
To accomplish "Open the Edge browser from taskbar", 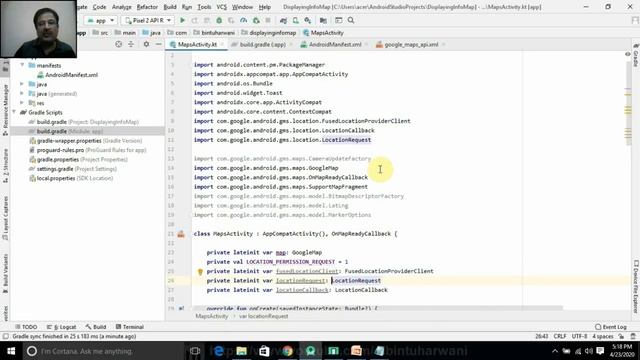I will pos(218,351).
